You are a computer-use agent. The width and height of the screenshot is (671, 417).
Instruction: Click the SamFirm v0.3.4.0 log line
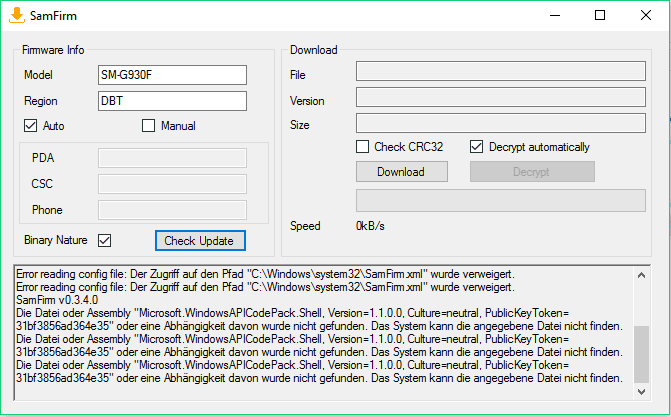57,300
